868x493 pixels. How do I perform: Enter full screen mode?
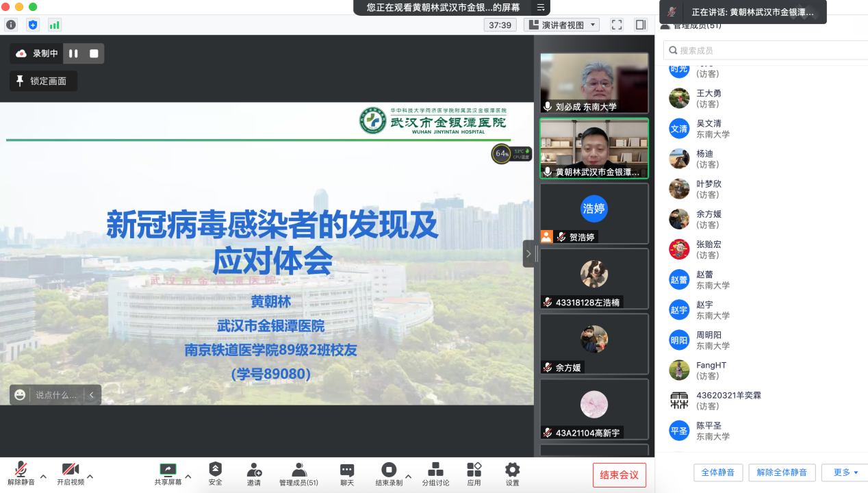(x=617, y=25)
